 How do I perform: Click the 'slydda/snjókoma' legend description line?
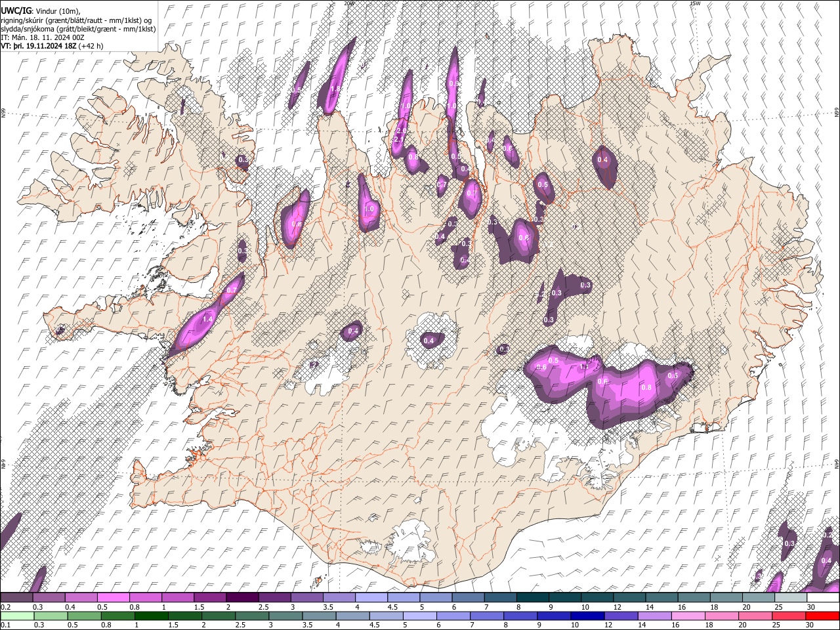tap(78, 29)
